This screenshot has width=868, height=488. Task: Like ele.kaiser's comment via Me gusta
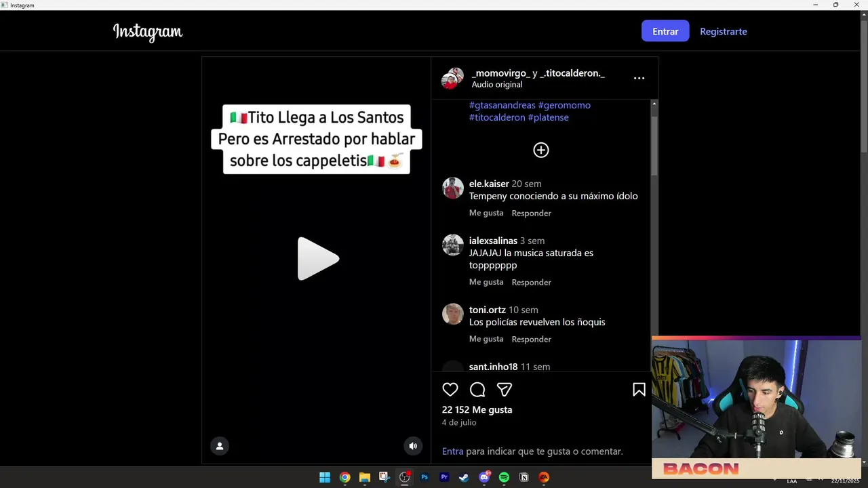click(486, 213)
